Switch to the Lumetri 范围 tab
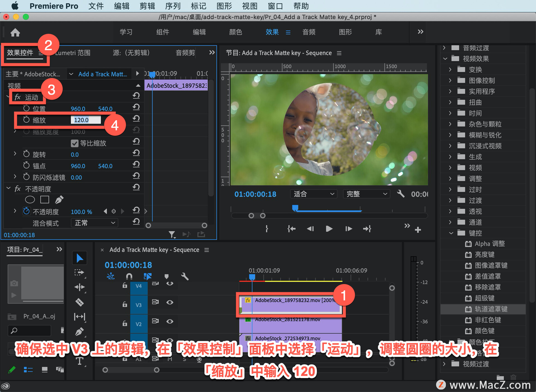 73,53
